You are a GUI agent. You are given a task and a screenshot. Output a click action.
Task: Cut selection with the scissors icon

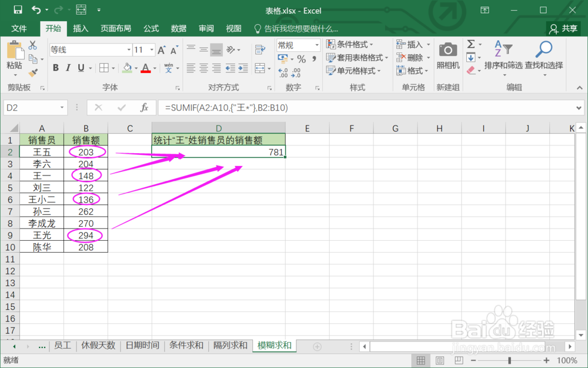[32, 45]
